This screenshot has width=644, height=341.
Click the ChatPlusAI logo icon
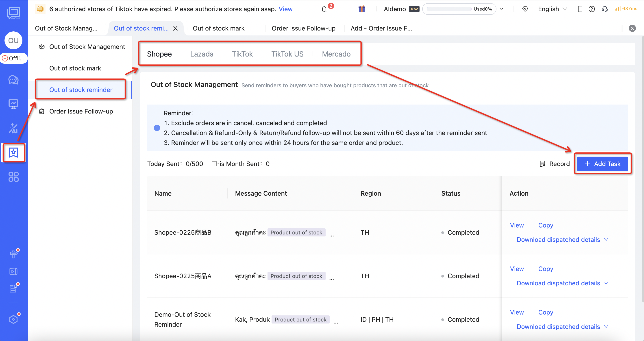point(13,13)
